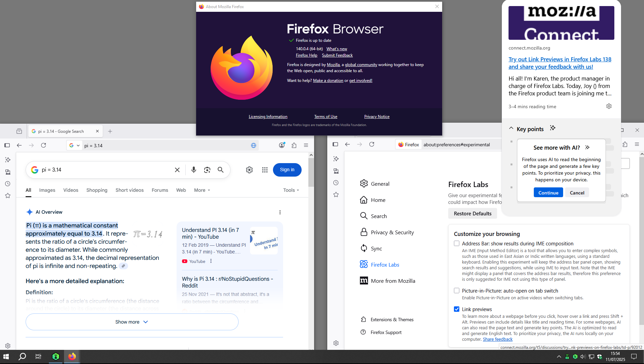Open a new tab with plus button
The width and height of the screenshot is (644, 364).
110,131
